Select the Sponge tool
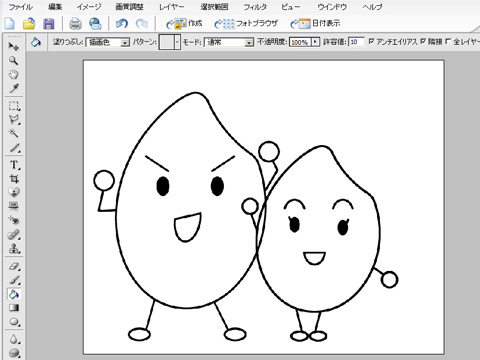The width and height of the screenshot is (480, 360). coord(13,353)
